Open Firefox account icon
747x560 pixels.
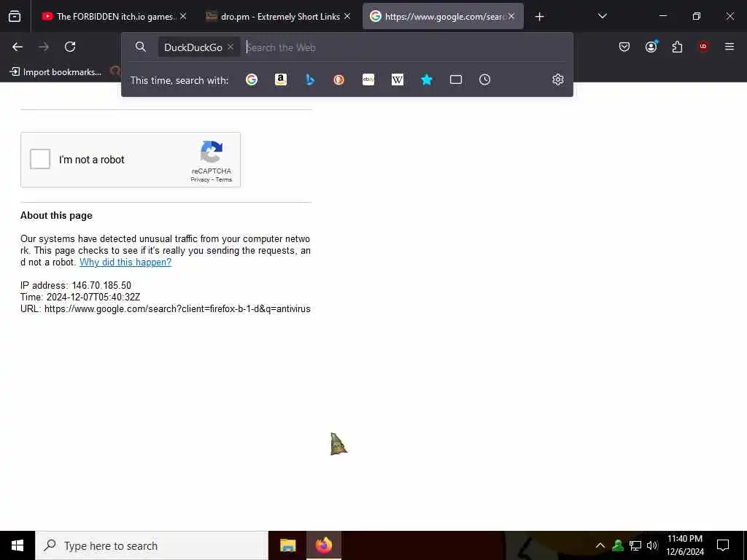click(x=651, y=46)
